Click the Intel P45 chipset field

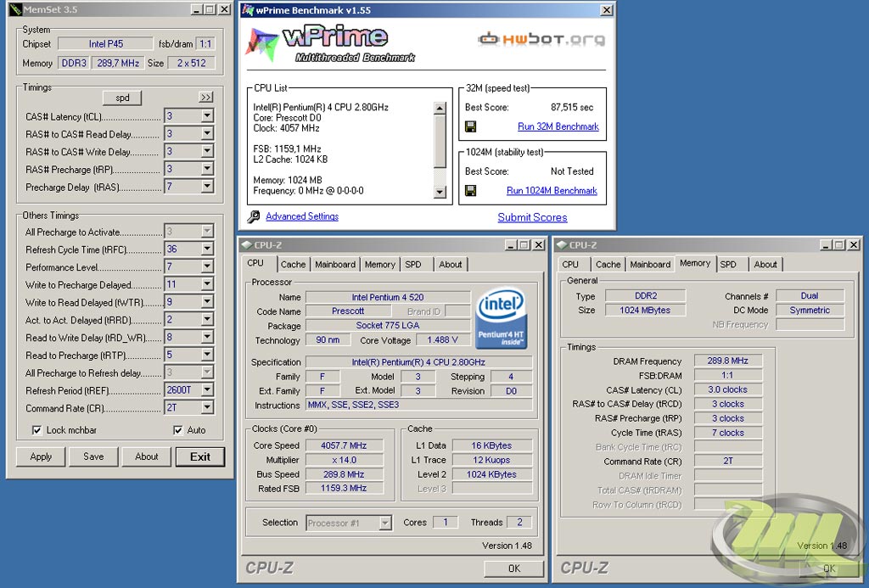[106, 44]
